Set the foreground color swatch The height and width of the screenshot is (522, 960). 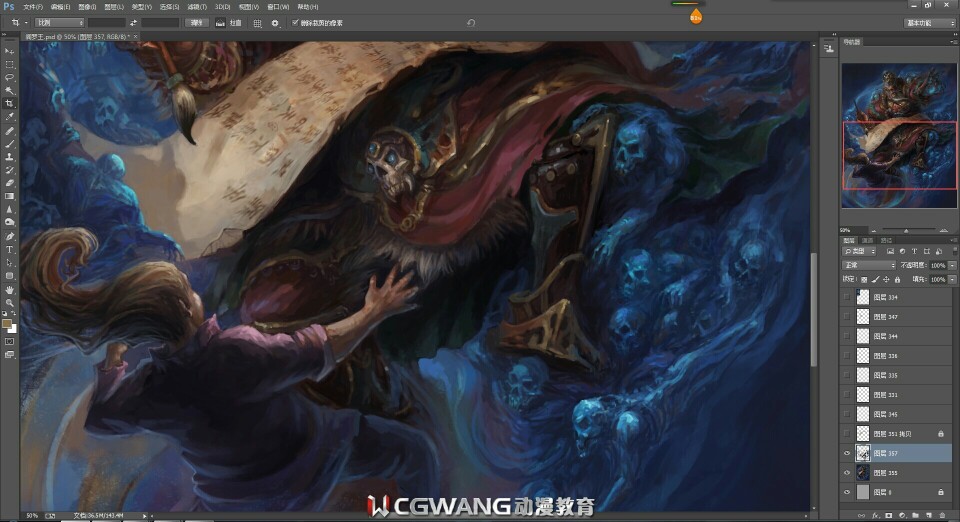point(7,323)
